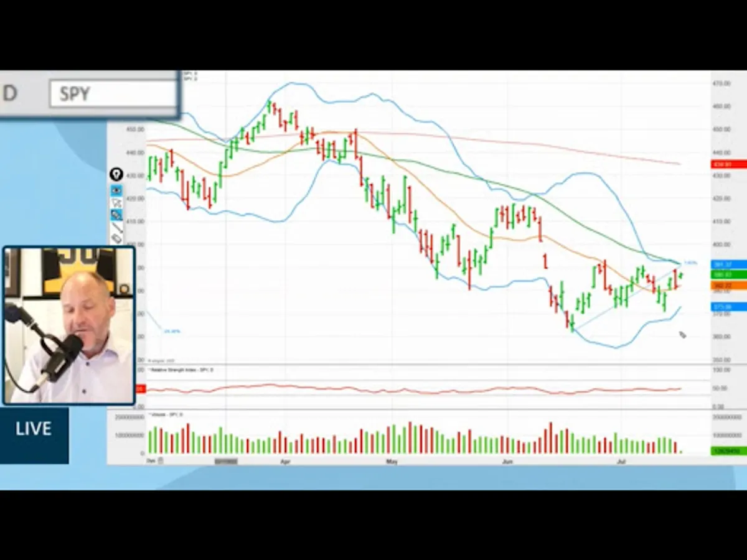This screenshot has width=747, height=560.
Task: Select the eraser tool icon
Action: [116, 239]
